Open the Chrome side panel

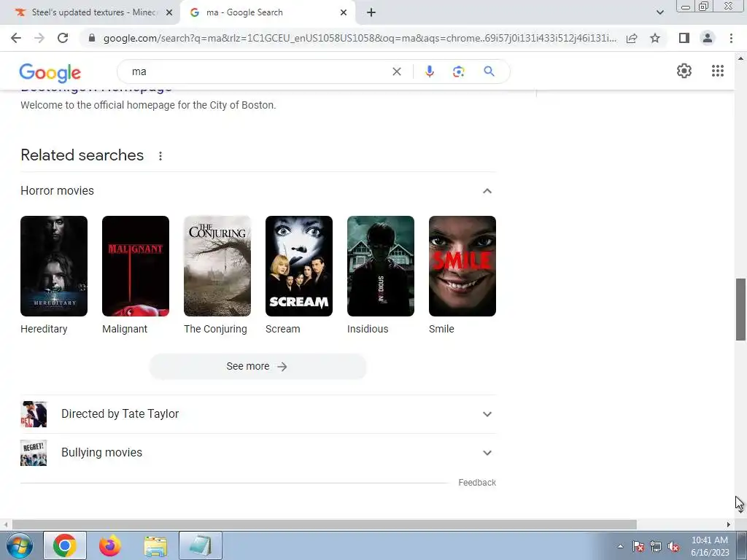pos(684,38)
